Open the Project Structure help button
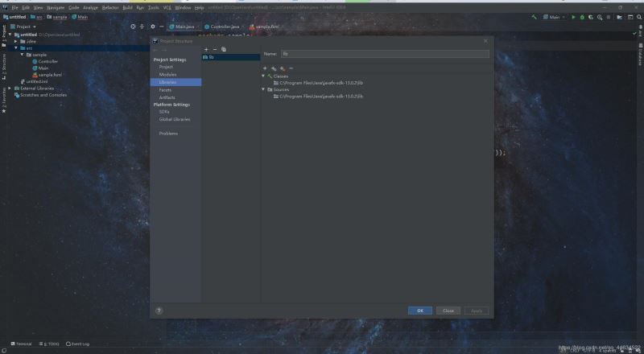Image resolution: width=644 pixels, height=354 pixels. [159, 311]
